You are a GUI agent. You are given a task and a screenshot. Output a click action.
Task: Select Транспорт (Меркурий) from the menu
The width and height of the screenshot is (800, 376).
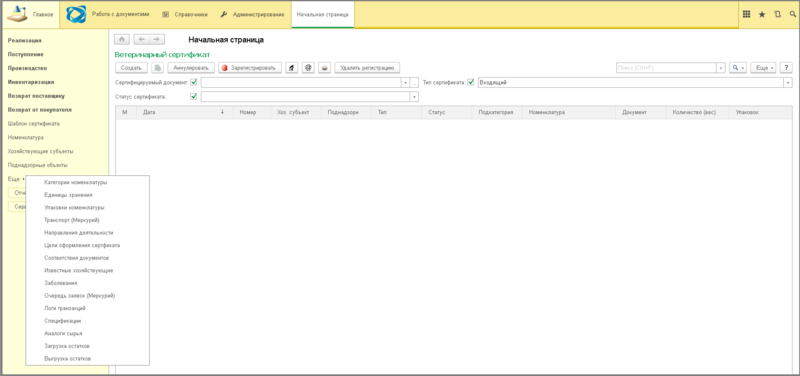pyautogui.click(x=72, y=220)
